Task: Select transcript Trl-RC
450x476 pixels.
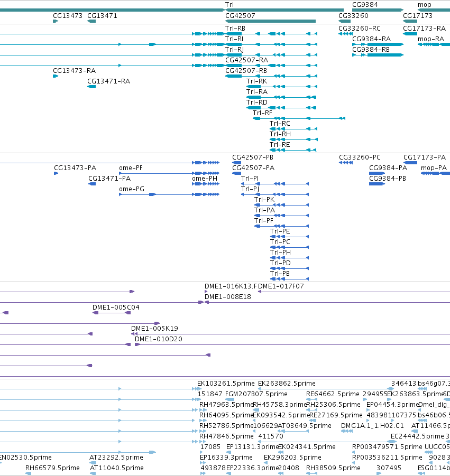Action: [x=280, y=123]
